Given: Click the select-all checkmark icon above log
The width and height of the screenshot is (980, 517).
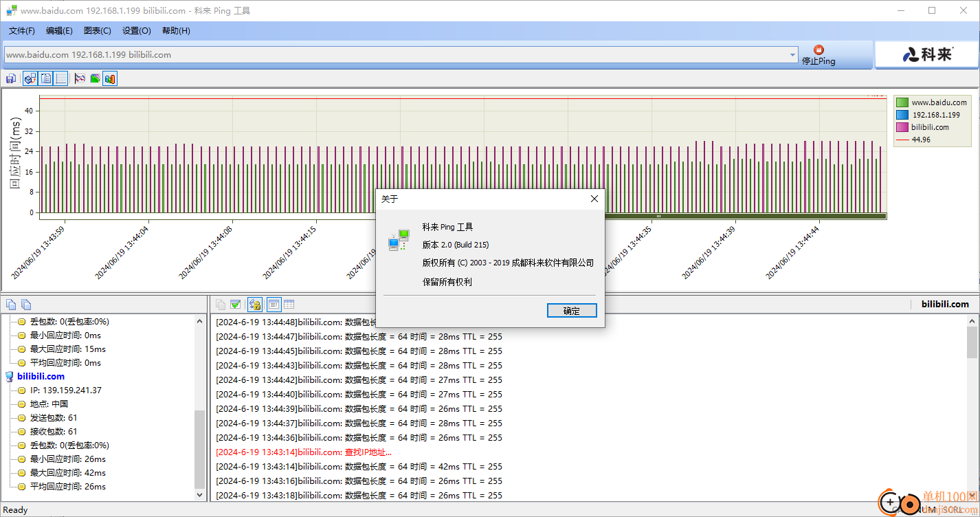Looking at the screenshot, I should [236, 304].
